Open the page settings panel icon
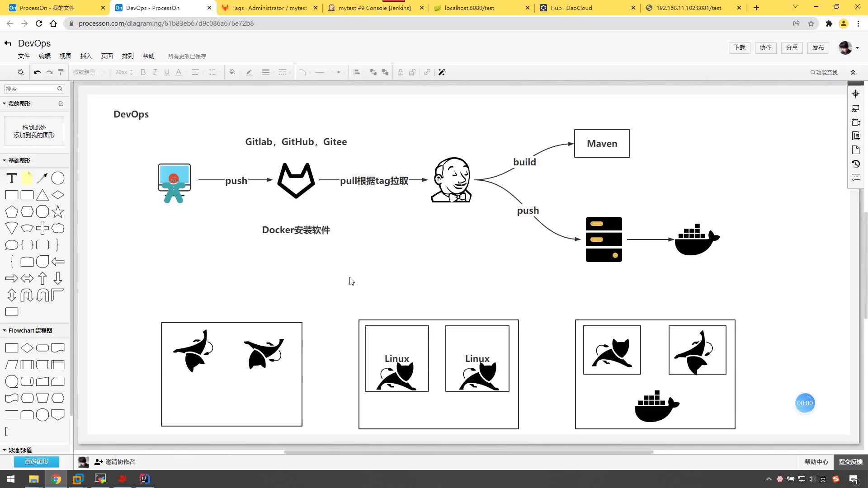Viewport: 868px width, 488px height. 855,150
